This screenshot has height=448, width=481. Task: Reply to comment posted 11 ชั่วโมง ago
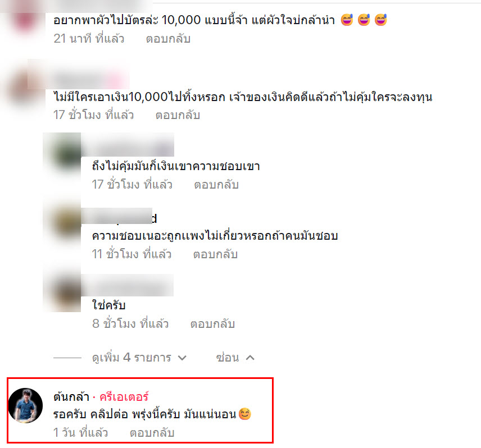point(215,254)
